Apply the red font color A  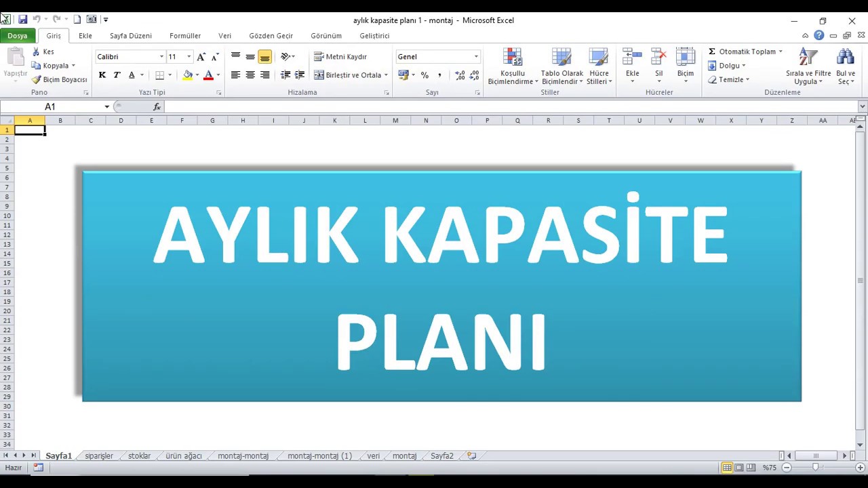pos(208,75)
